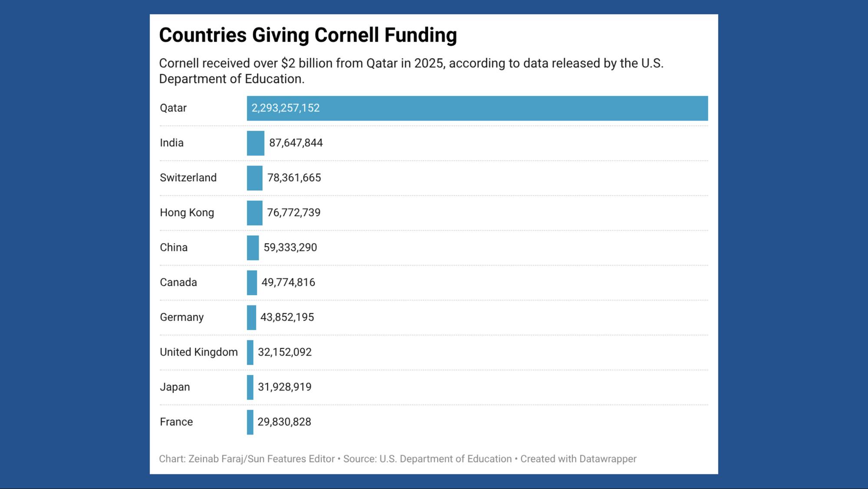868x489 pixels.
Task: Select the Switzerland funding bar
Action: [254, 178]
